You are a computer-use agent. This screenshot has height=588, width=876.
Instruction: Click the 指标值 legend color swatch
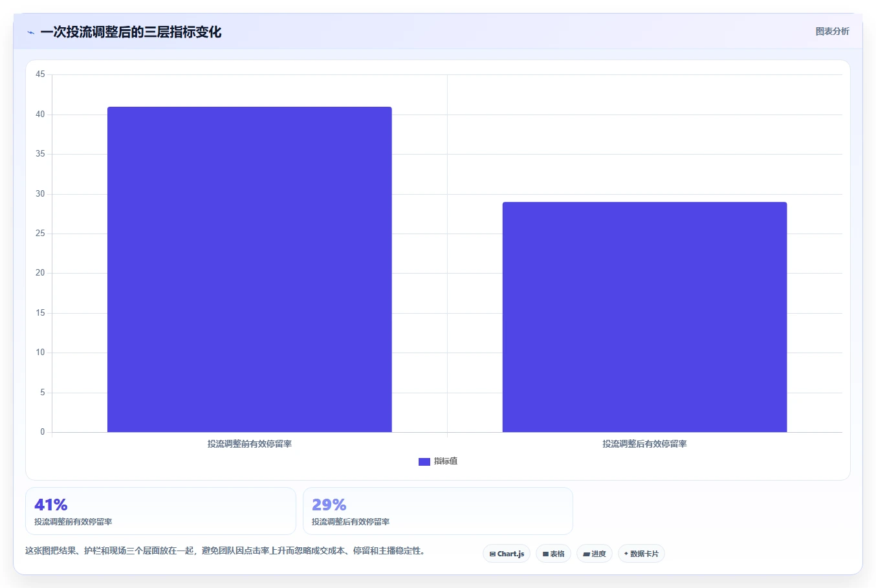tap(424, 462)
